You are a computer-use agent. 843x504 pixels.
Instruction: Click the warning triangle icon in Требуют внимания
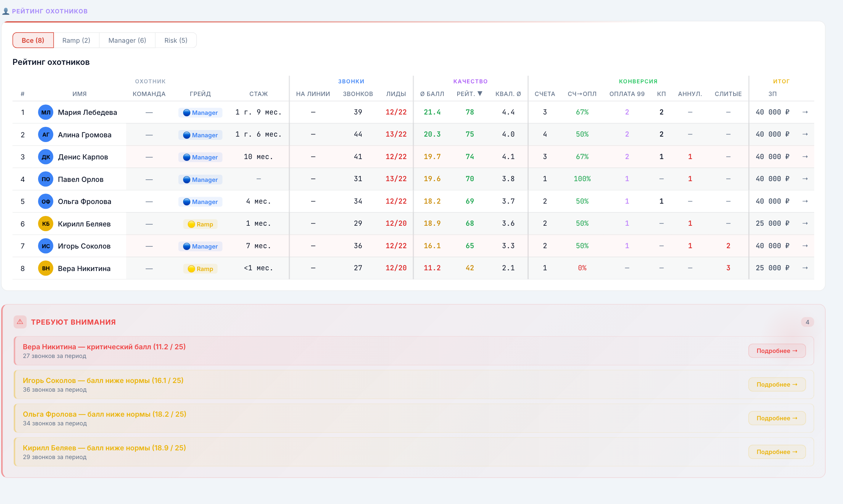20,322
